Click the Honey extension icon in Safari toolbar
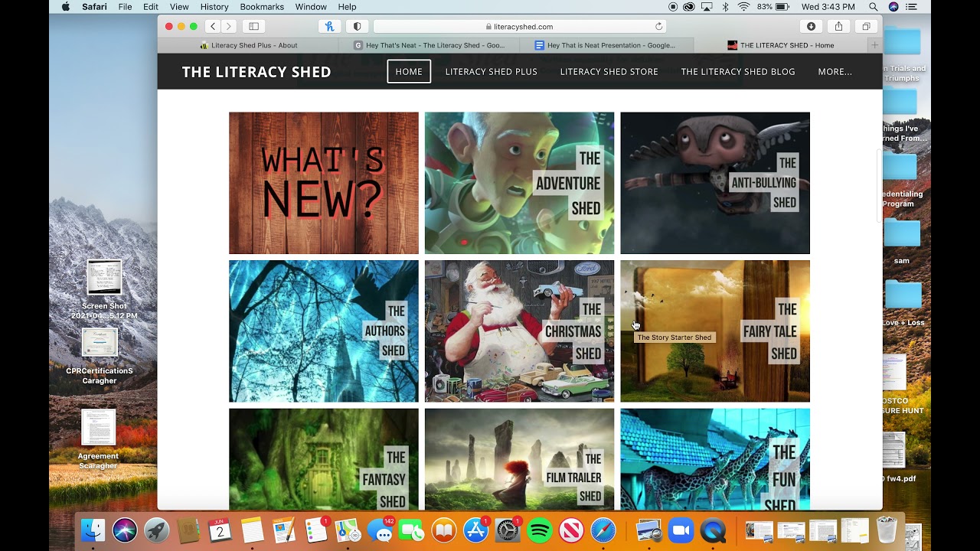980x551 pixels. pyautogui.click(x=329, y=26)
